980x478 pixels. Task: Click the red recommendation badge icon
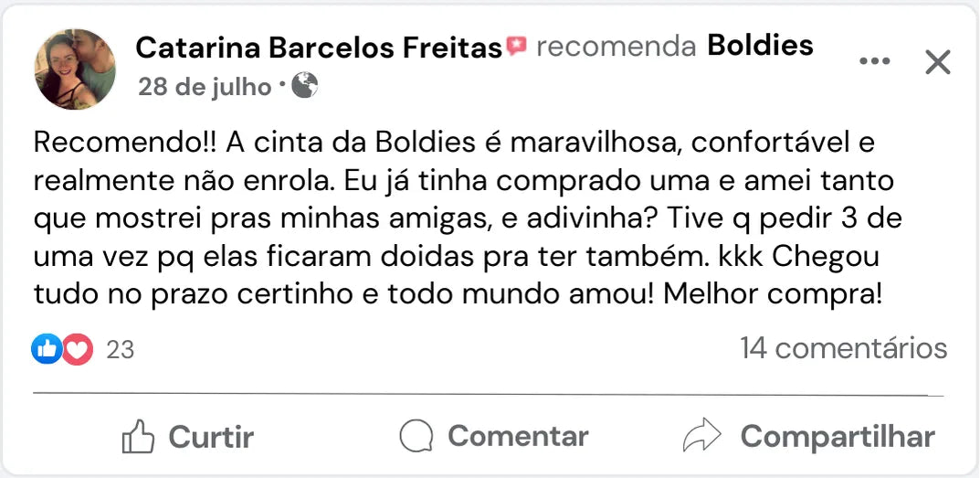pyautogui.click(x=517, y=46)
